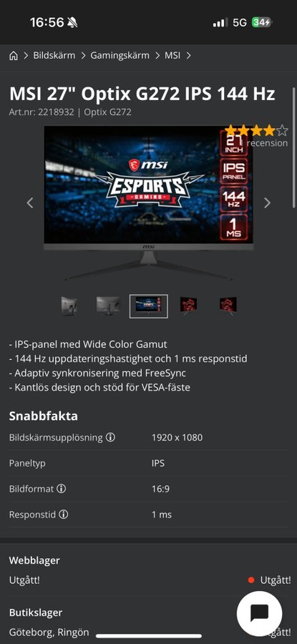Viewport: 297px width, 644px height.
Task: Select the first product thumbnail
Action: [69, 306]
